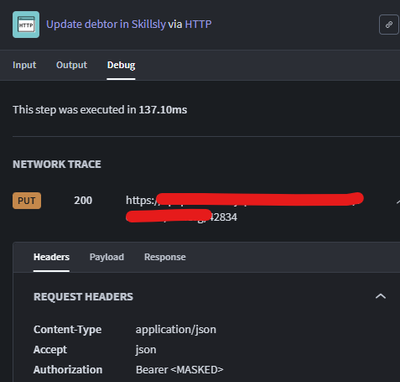Open the Input tab
The image size is (400, 382).
tap(24, 65)
